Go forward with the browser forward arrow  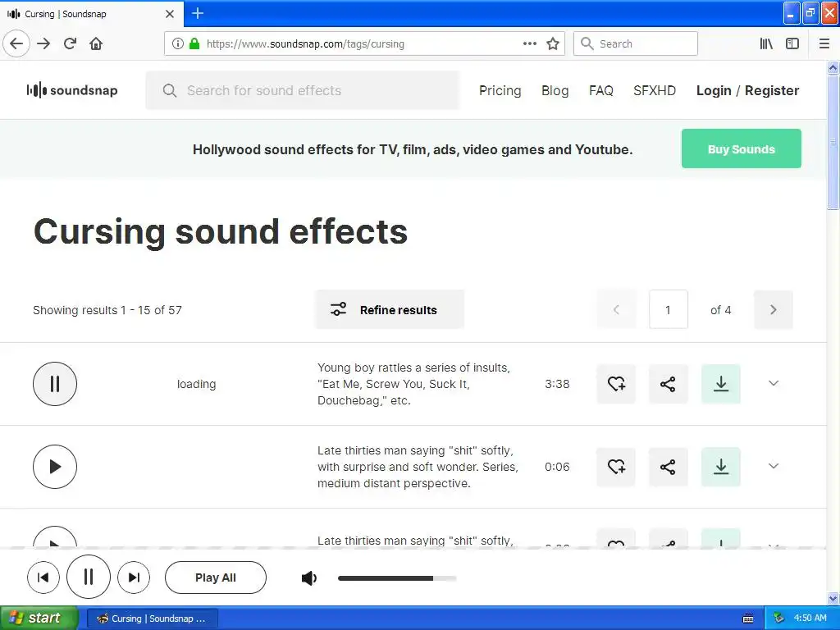43,43
